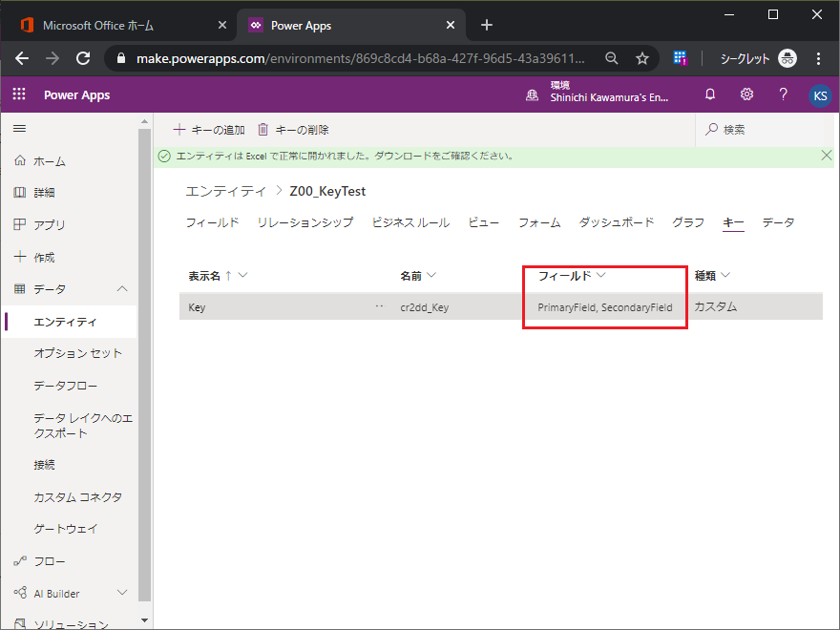This screenshot has height=630, width=840.
Task: Switch to the ビジネス ルール tab
Action: [410, 222]
